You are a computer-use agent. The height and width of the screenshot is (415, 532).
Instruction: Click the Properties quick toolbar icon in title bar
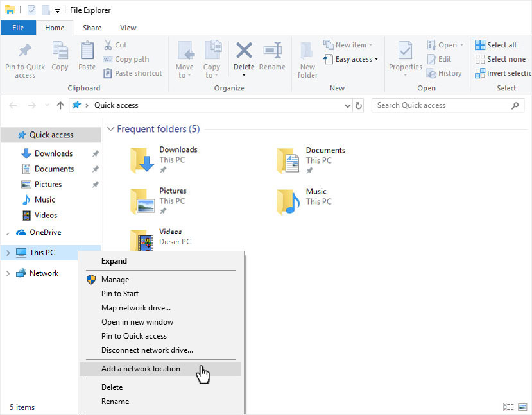tap(31, 10)
